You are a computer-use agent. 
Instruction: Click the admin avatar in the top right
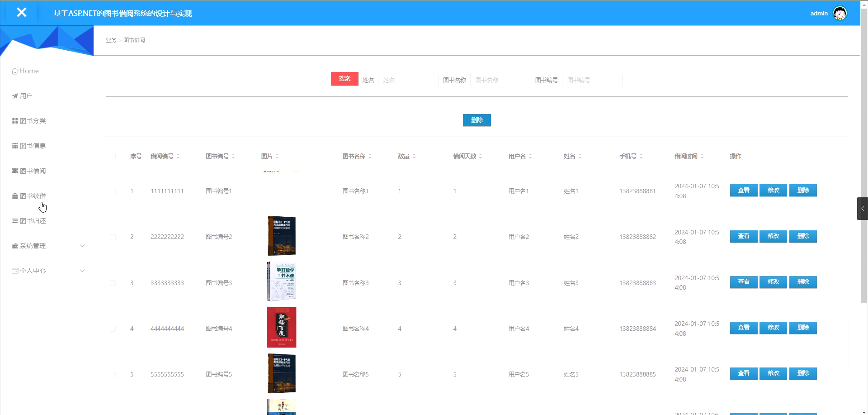pos(840,13)
